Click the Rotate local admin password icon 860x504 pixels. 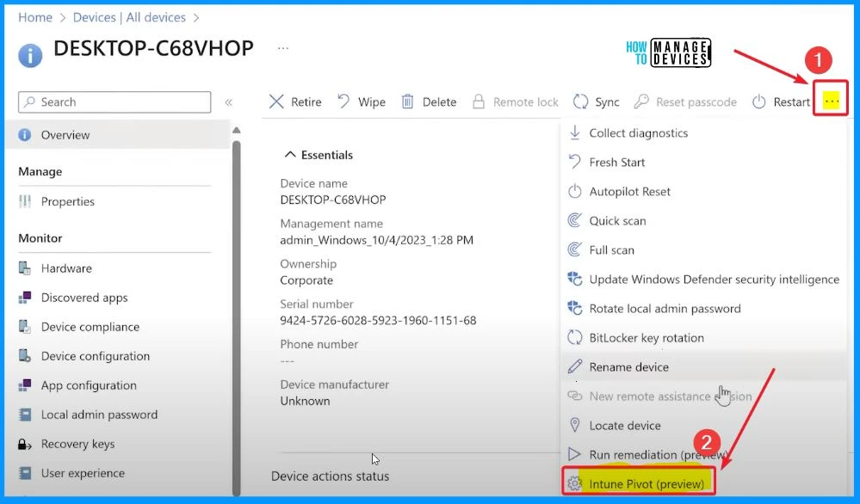[574, 309]
